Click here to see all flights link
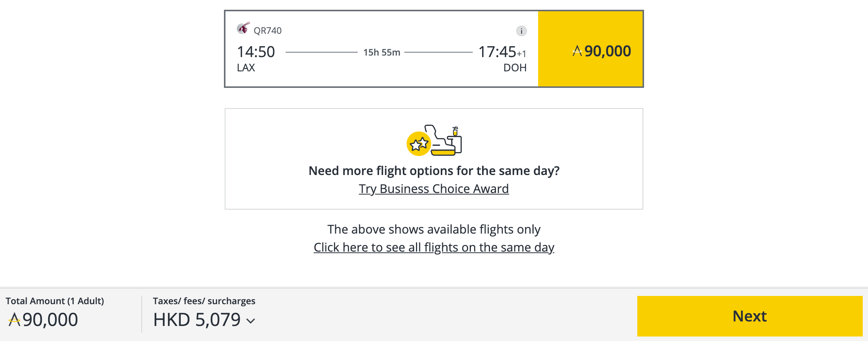Image resolution: width=868 pixels, height=341 pixels. 434,247
